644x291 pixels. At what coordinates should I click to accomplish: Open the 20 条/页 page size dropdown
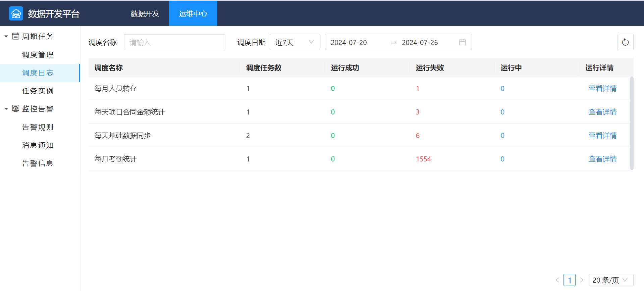click(x=610, y=280)
